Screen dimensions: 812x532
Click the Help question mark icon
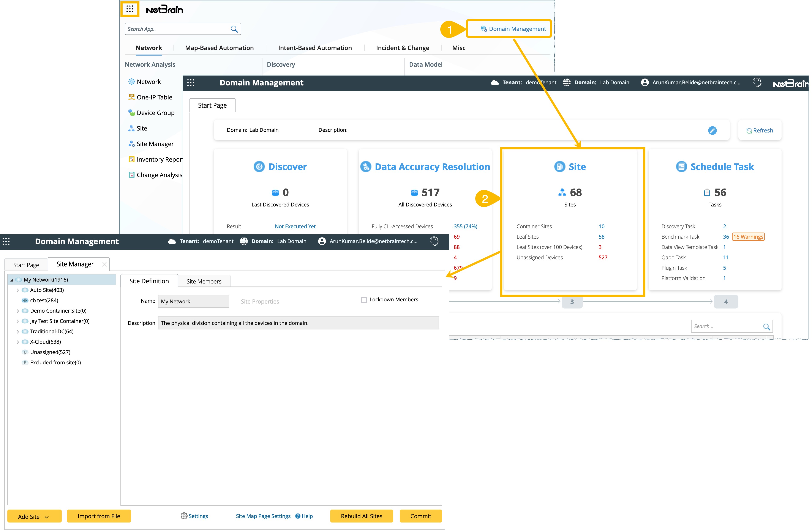[298, 516]
